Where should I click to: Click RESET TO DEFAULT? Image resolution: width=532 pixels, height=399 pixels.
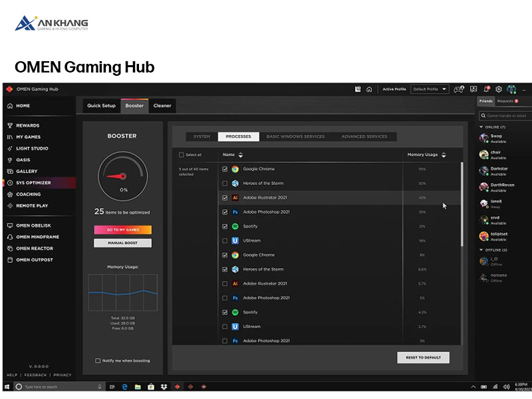[x=424, y=358]
